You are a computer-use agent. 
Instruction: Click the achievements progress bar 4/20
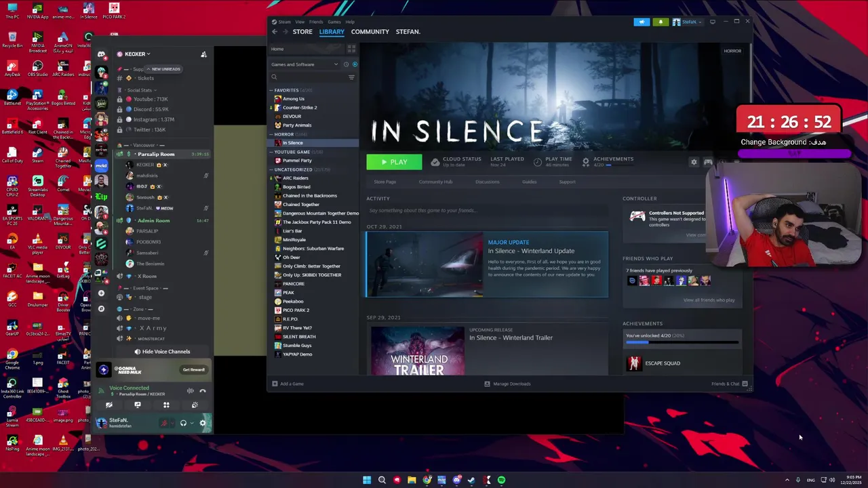[682, 342]
